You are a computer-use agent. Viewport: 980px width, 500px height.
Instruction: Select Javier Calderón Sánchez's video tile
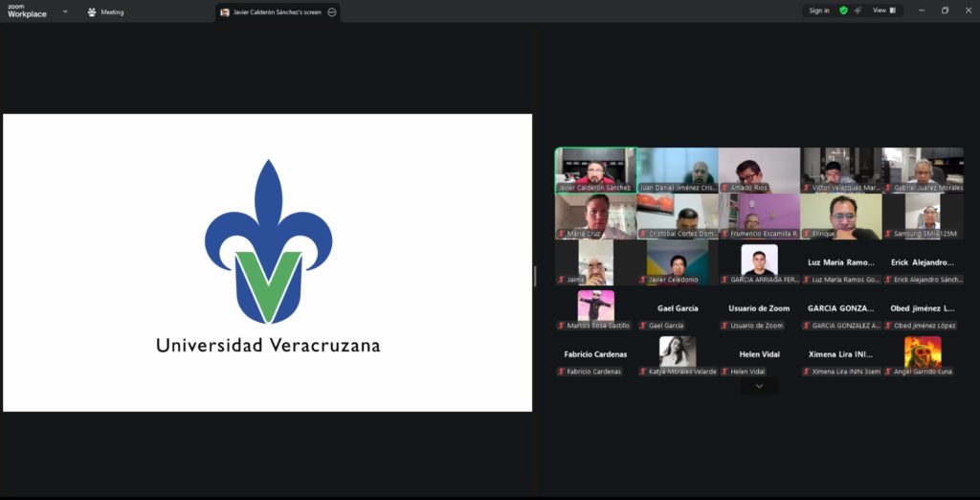595,170
